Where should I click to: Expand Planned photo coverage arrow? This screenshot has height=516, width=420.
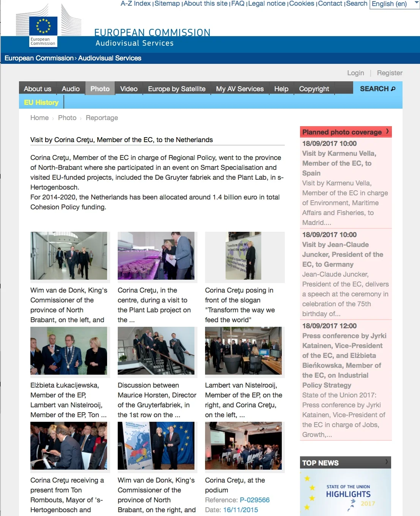point(387,131)
